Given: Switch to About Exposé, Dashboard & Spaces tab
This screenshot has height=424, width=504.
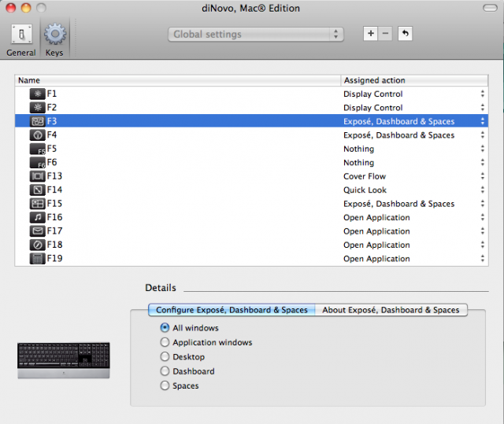Looking at the screenshot, I should [x=391, y=310].
